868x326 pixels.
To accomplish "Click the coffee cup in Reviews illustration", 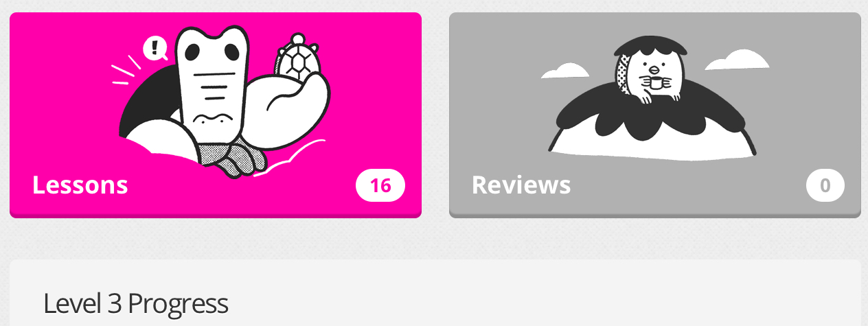I will tap(656, 83).
